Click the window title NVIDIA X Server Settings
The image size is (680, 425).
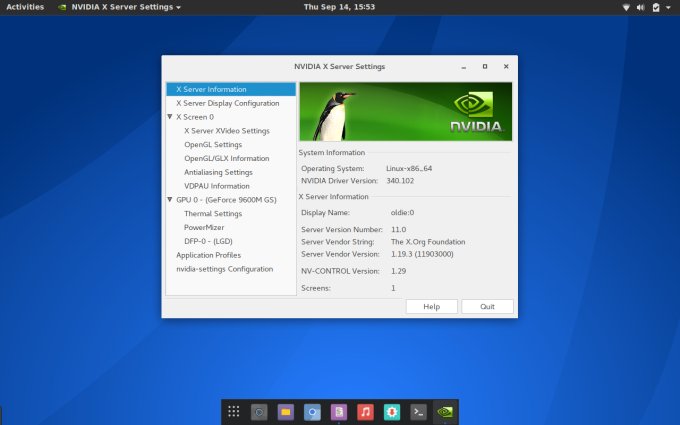(x=340, y=66)
